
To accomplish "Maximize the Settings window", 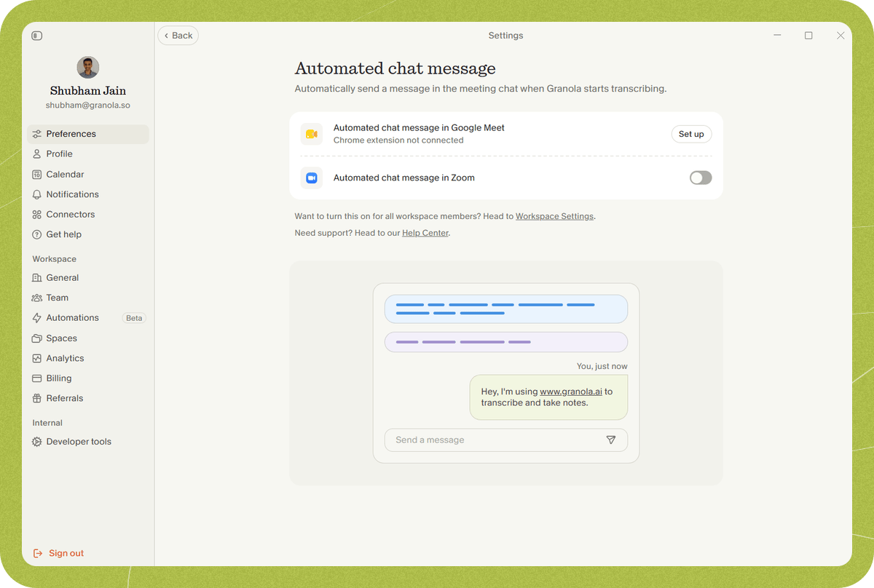I will pos(808,36).
